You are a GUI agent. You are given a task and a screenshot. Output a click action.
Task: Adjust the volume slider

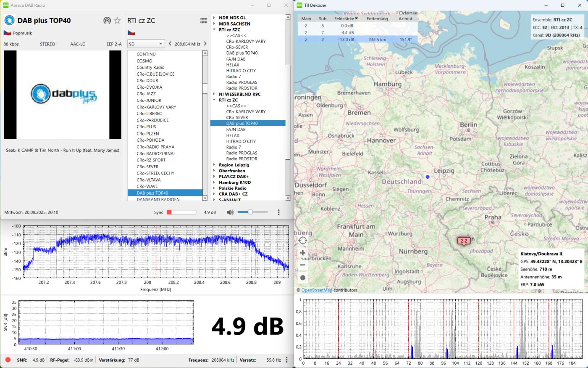click(252, 212)
